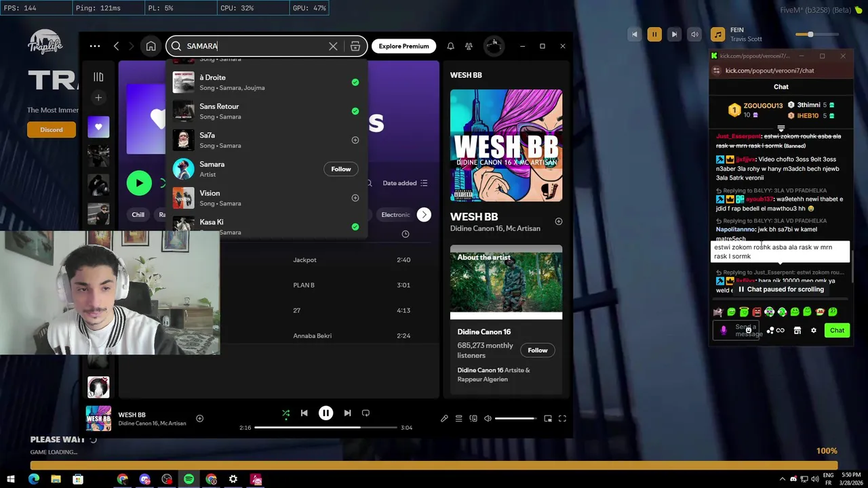Image resolution: width=868 pixels, height=488 pixels.
Task: Collapse Your Library sidebar icon
Action: pos(98,77)
